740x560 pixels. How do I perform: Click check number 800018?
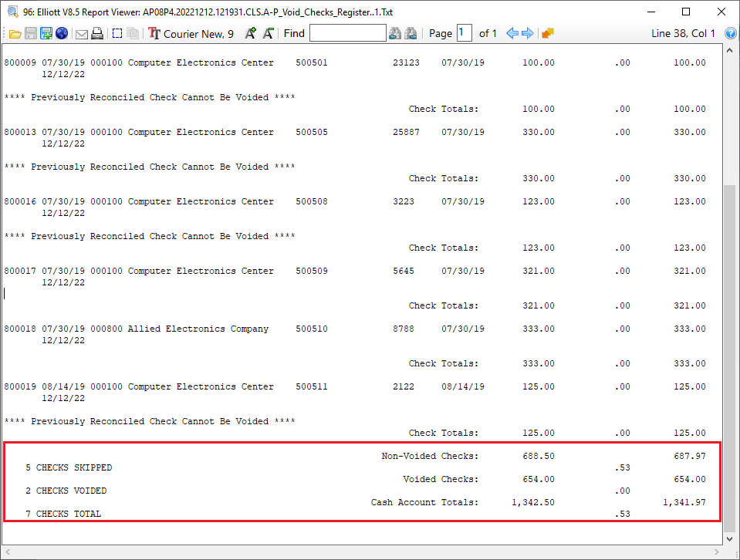click(x=20, y=329)
